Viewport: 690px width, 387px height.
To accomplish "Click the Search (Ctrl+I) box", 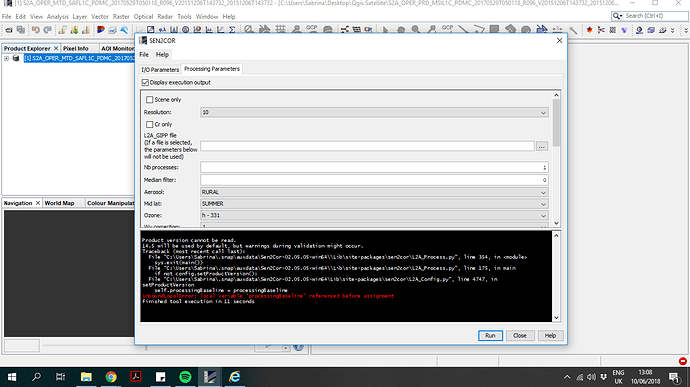I will click(650, 16).
